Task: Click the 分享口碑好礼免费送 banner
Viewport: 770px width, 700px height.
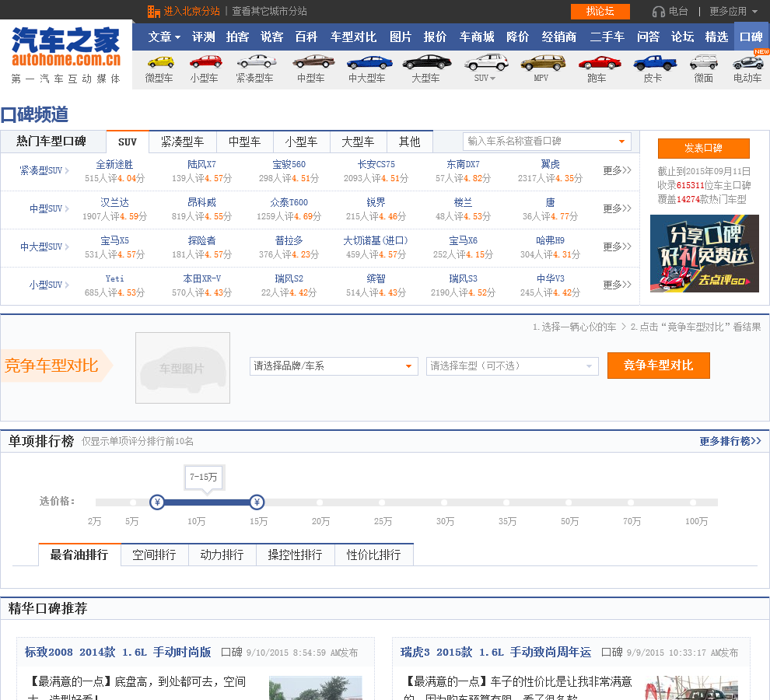Action: [x=704, y=254]
